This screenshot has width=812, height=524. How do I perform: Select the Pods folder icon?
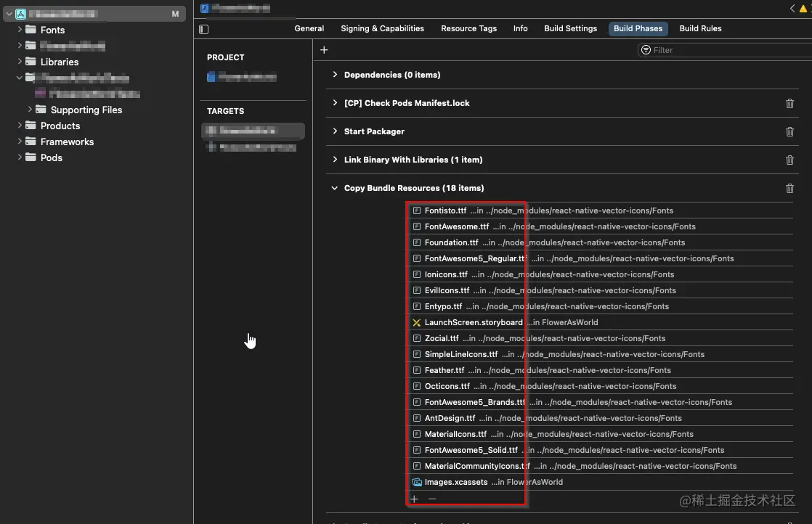point(31,157)
